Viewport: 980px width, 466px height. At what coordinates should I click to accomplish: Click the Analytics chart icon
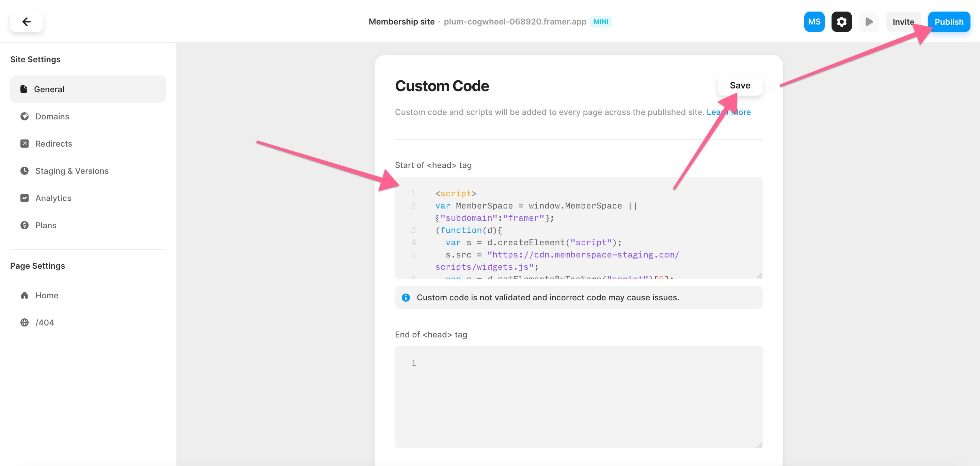(25, 198)
